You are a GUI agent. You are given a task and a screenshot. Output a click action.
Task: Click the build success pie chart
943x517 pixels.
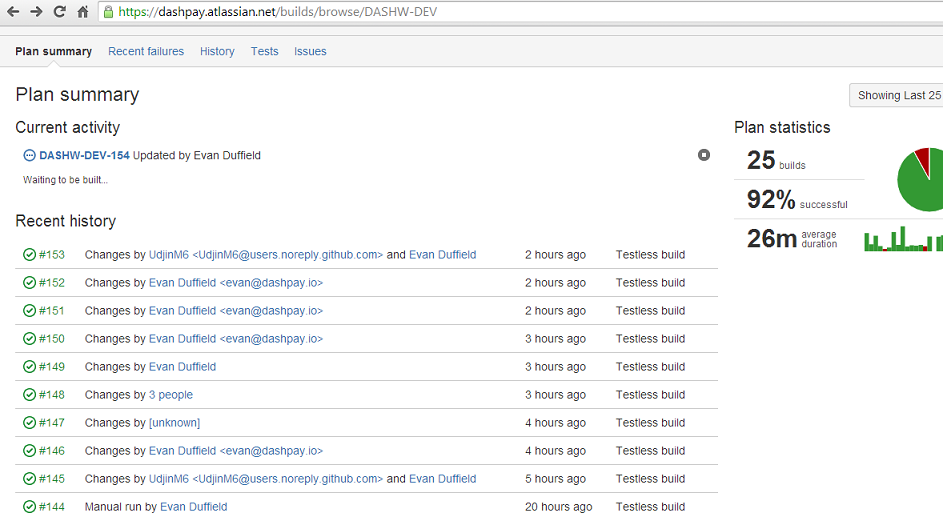pyautogui.click(x=920, y=179)
